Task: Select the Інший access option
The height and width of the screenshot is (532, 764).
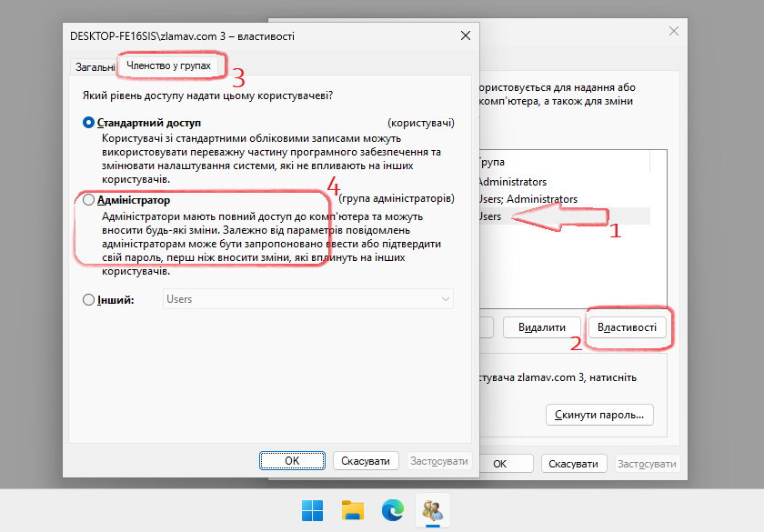Action: pyautogui.click(x=88, y=299)
